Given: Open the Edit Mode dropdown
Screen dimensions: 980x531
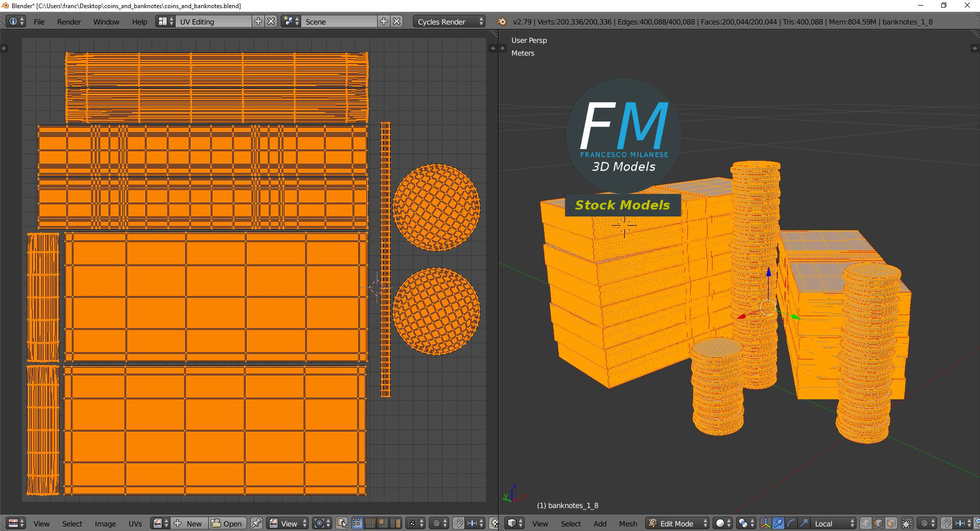Looking at the screenshot, I should coord(677,523).
